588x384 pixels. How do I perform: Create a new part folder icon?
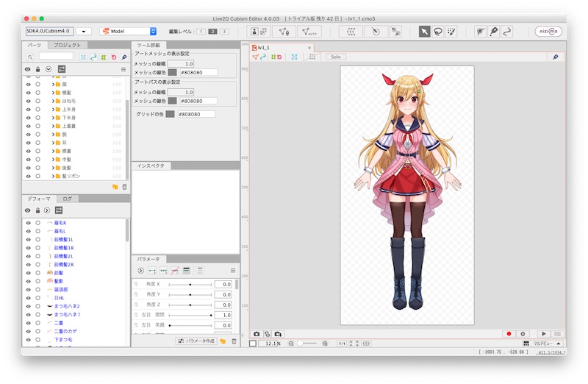[115, 187]
